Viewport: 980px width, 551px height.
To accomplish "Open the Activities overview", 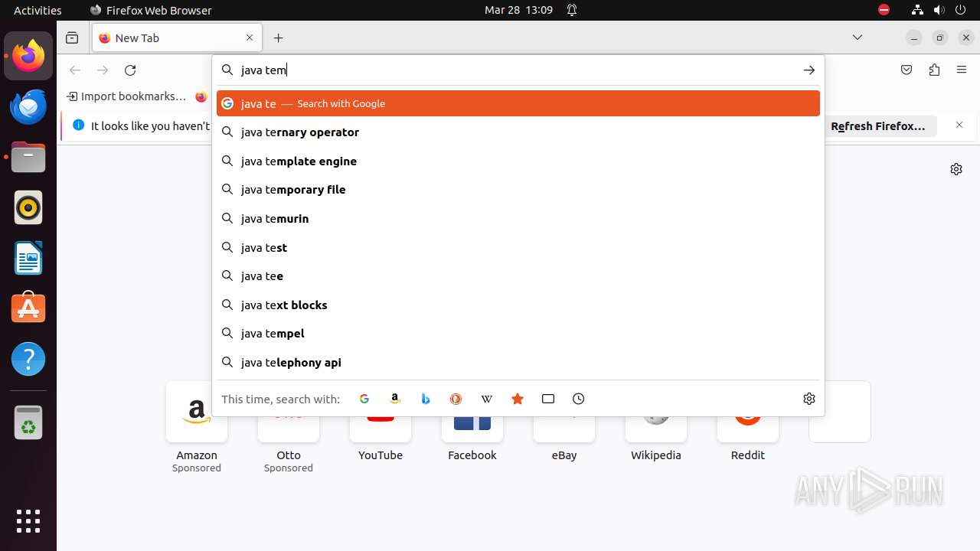I will pyautogui.click(x=38, y=10).
